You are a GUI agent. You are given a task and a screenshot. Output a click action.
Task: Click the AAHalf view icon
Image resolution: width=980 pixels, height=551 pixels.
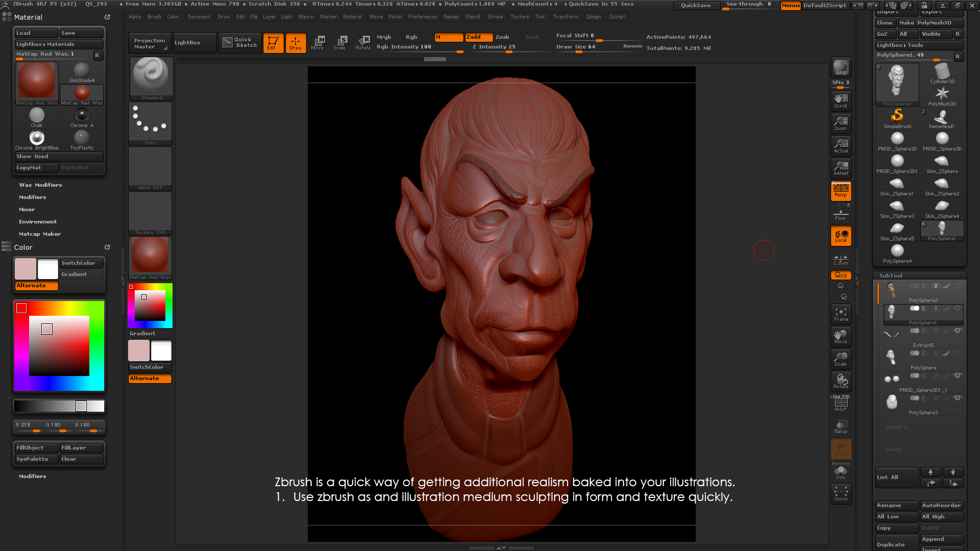coord(841,168)
